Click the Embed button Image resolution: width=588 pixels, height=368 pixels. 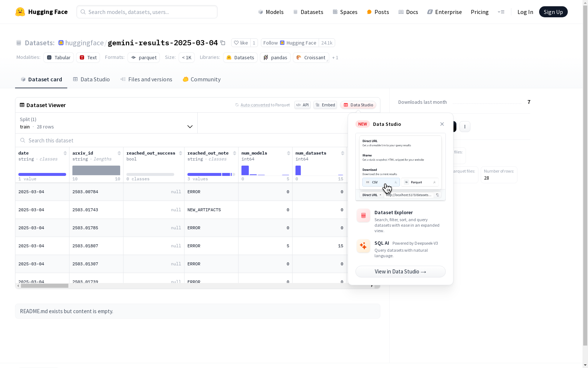click(x=325, y=105)
